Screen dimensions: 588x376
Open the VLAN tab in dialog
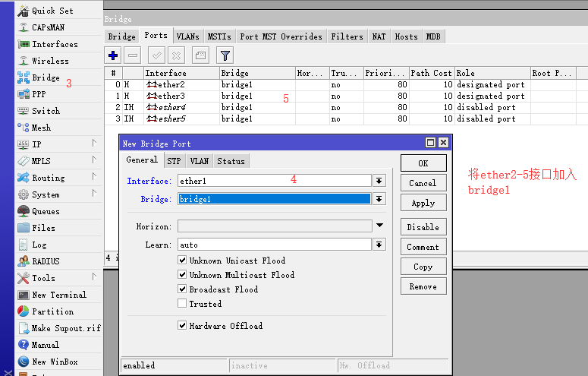pos(199,161)
